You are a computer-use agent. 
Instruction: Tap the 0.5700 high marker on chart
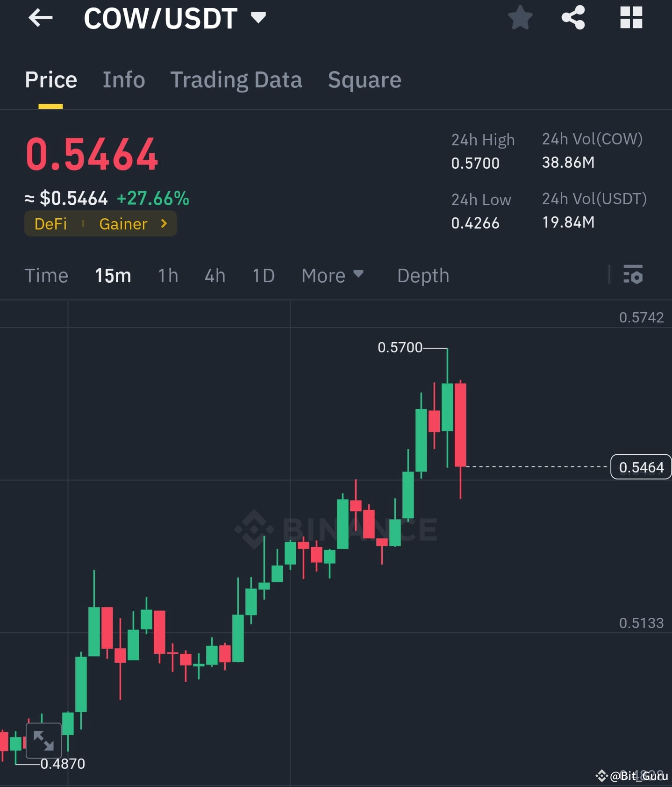click(400, 347)
